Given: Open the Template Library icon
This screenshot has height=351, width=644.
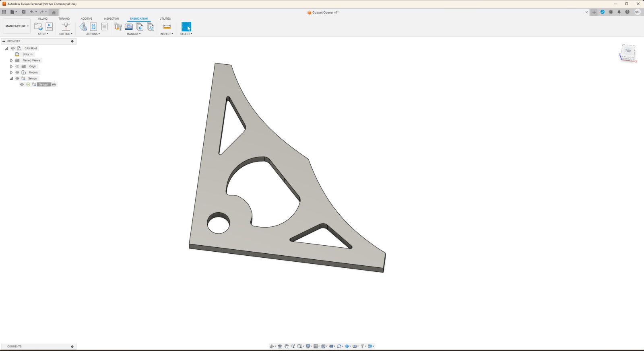Looking at the screenshot, I should (x=151, y=27).
